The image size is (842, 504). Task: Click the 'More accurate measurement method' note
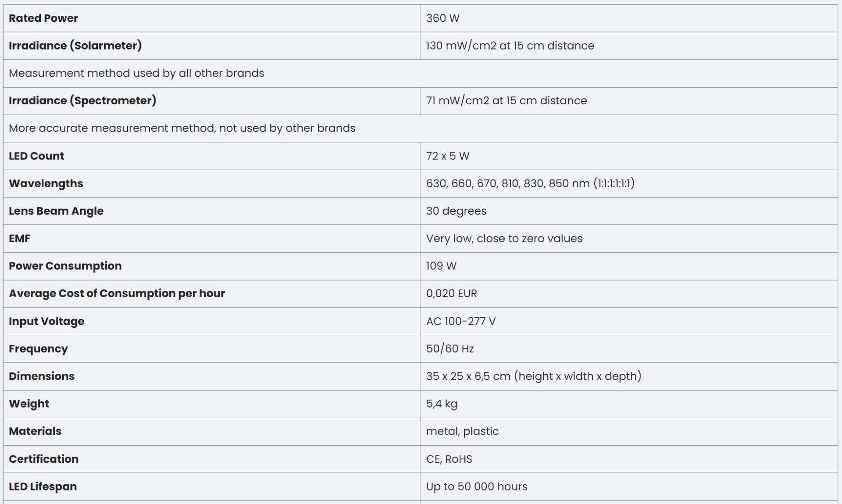tap(182, 128)
